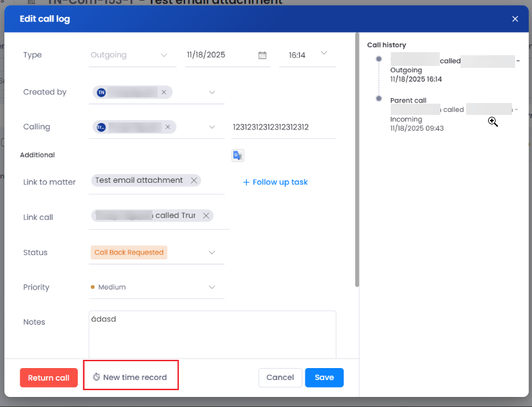This screenshot has height=407, width=532.
Task: Click the New time record button
Action: (130, 377)
